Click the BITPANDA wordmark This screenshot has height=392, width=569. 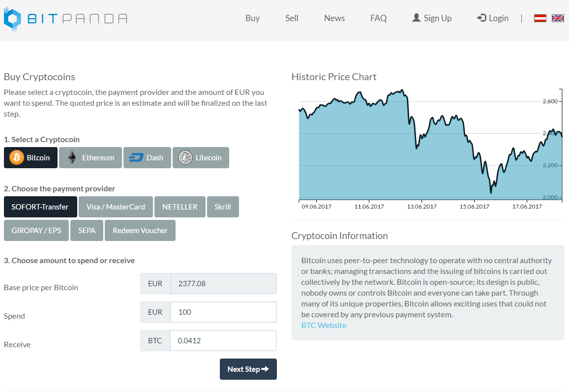pyautogui.click(x=77, y=19)
